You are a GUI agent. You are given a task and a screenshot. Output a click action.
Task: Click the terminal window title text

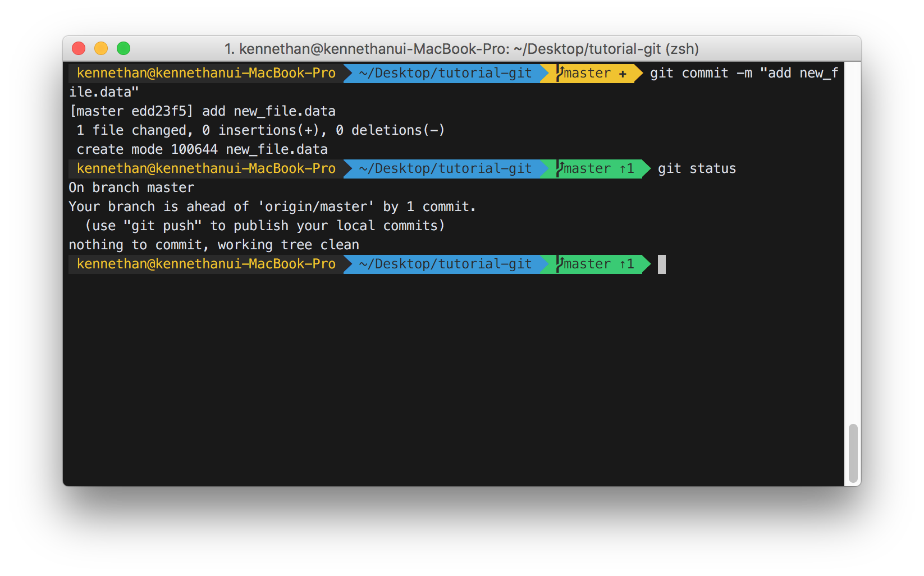coord(461,49)
